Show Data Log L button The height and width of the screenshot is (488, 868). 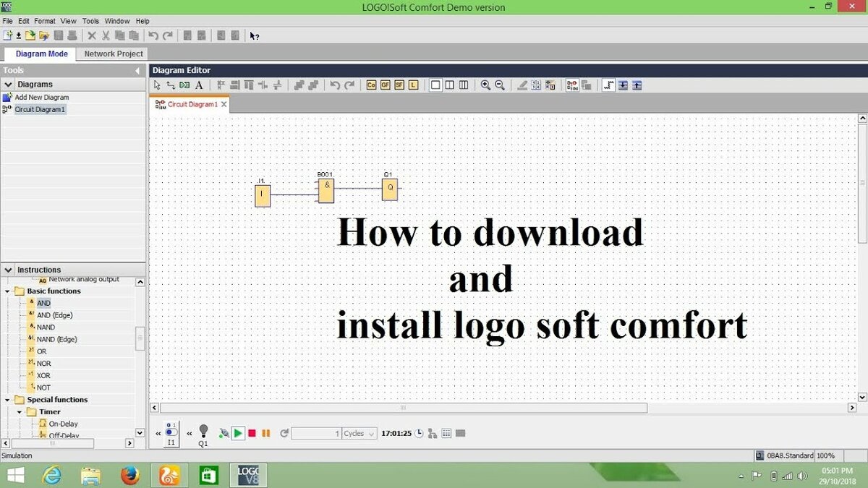[x=413, y=85]
